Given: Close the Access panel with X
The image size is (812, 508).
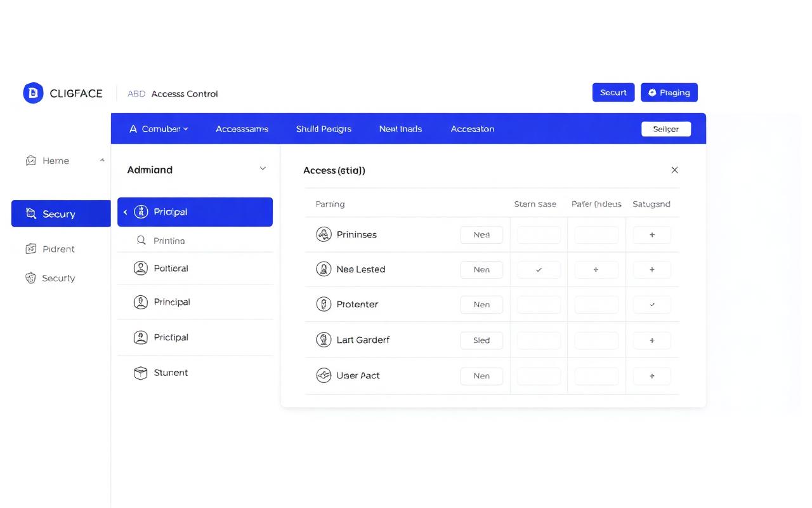Looking at the screenshot, I should 674,170.
